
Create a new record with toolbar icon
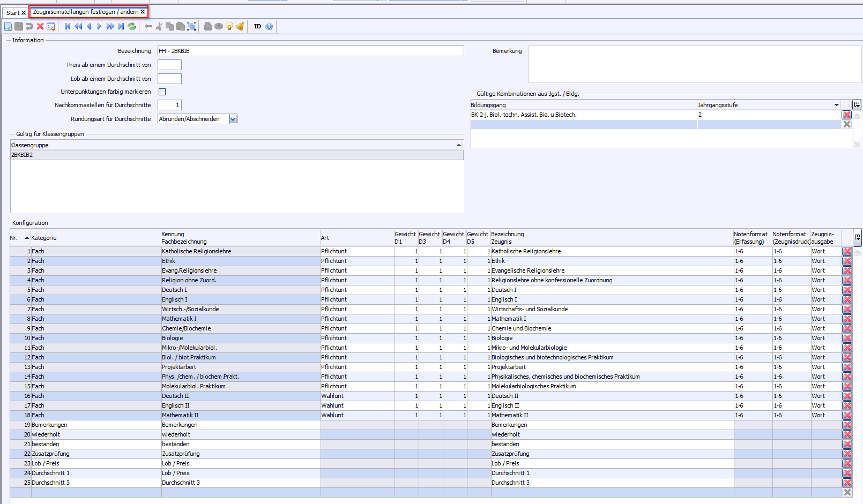(x=8, y=26)
